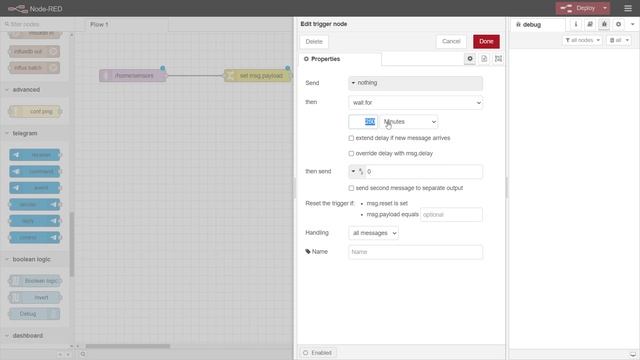The image size is (640, 360).
Task: Open the all nodes debug filter dropdown
Action: [582, 40]
